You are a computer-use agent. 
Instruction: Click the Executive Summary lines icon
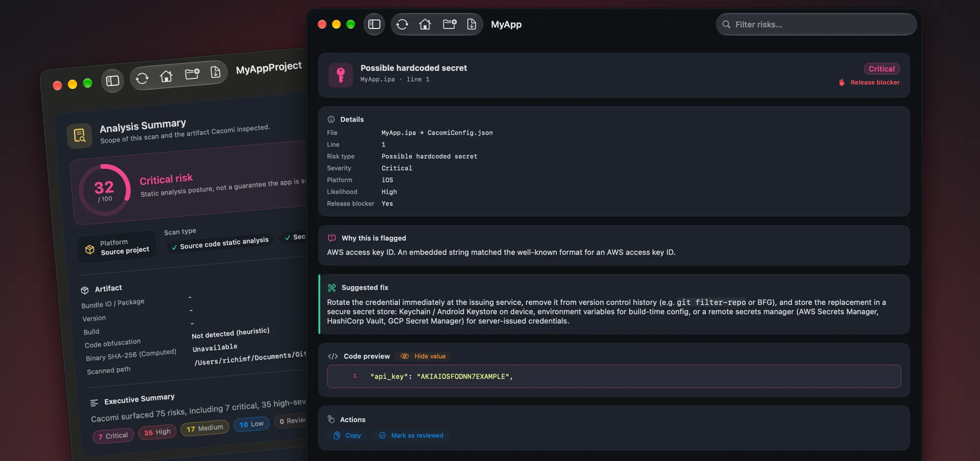tap(94, 403)
